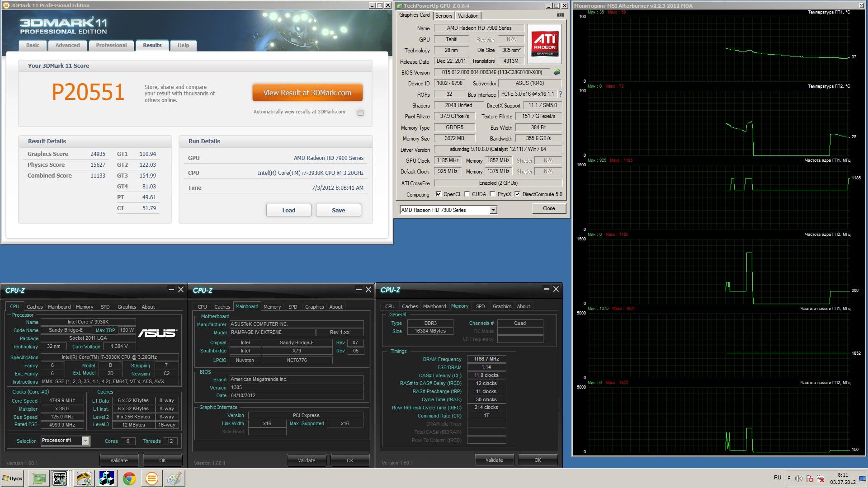Click the Show Desktop icon beside the clock
This screenshot has width=868, height=488.
pos(863,479)
